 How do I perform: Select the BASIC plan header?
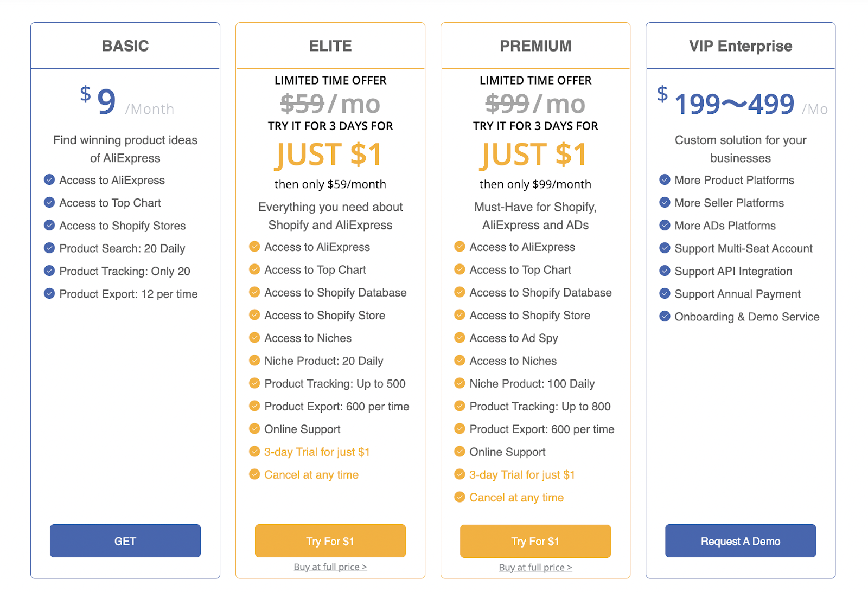pos(125,46)
